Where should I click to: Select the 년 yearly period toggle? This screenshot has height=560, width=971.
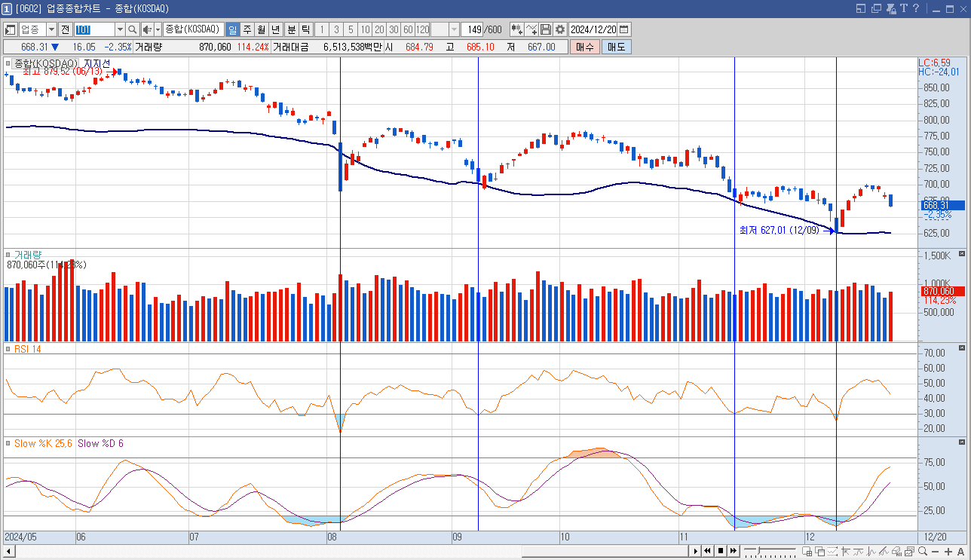click(x=276, y=29)
